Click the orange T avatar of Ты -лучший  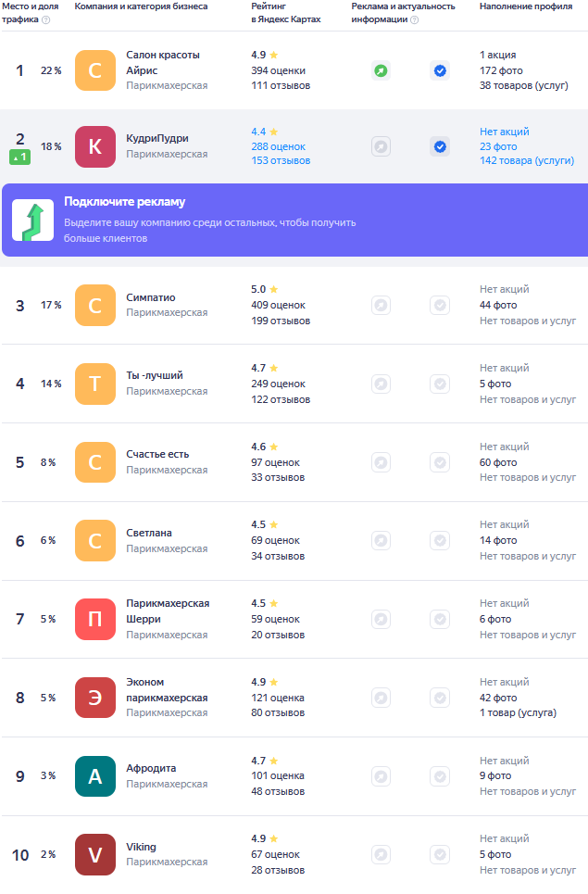(95, 384)
